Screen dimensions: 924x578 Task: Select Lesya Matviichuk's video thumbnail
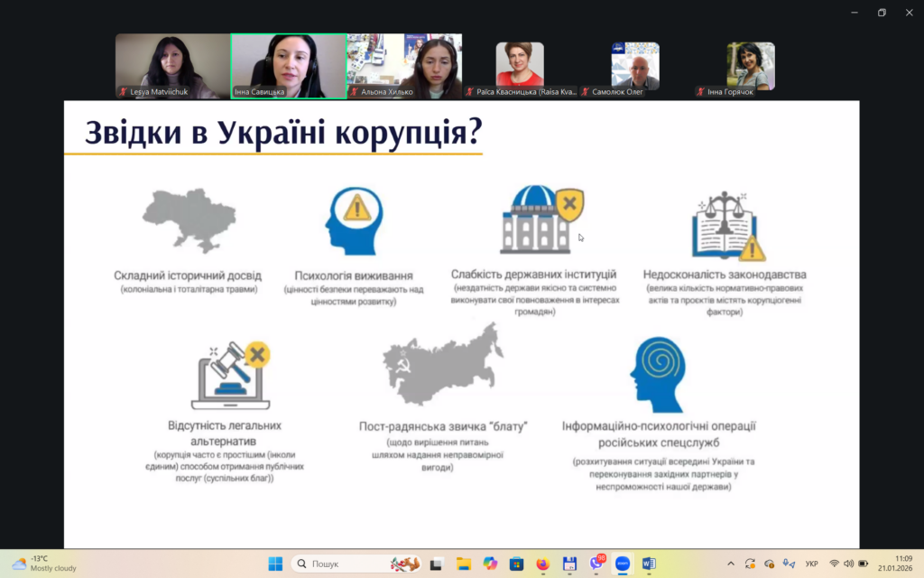(x=172, y=66)
